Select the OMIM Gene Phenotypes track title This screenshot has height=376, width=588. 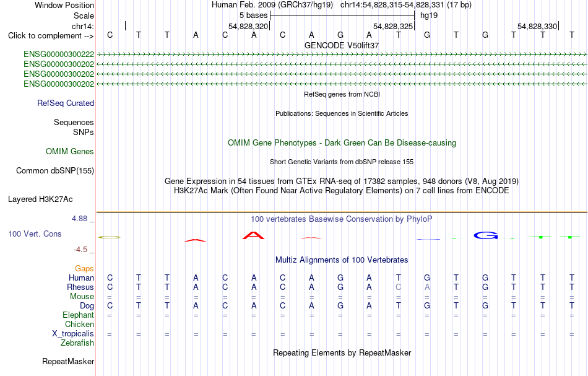tap(342, 143)
